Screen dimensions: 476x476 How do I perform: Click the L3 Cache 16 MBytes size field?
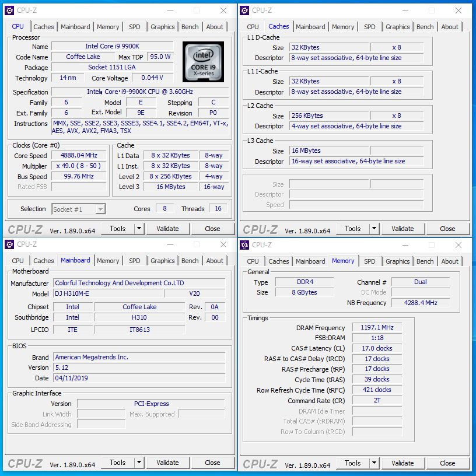click(329, 150)
